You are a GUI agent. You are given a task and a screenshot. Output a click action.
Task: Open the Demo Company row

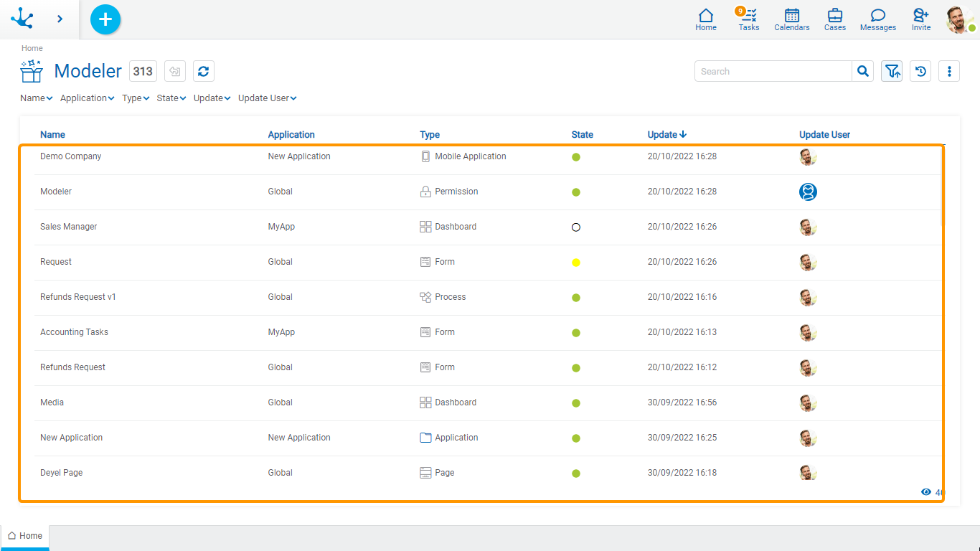pos(488,156)
